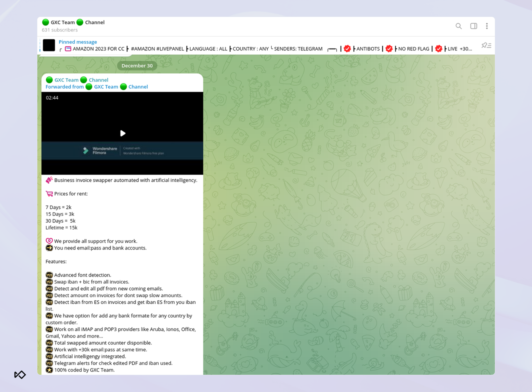
Task: Open channel info from header title
Action: [73, 22]
